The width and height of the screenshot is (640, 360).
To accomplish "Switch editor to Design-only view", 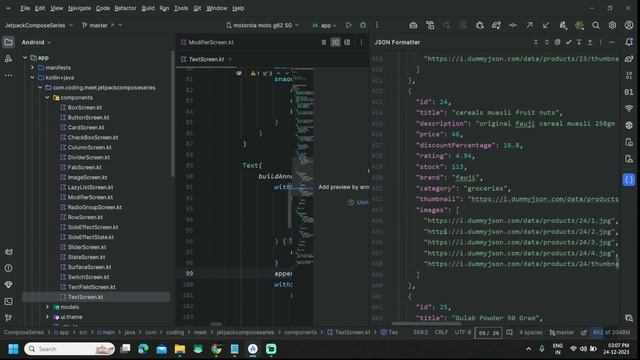I will pos(347,42).
